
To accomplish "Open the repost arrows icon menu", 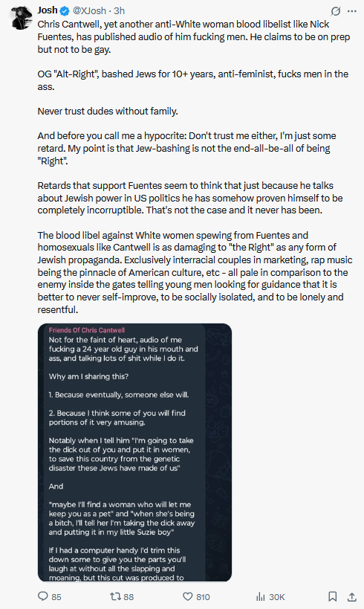I will [116, 596].
